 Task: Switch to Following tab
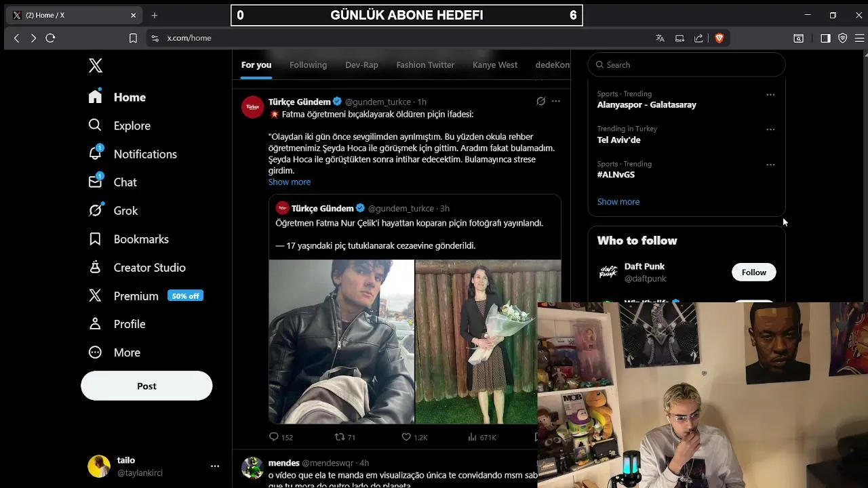[x=308, y=65]
